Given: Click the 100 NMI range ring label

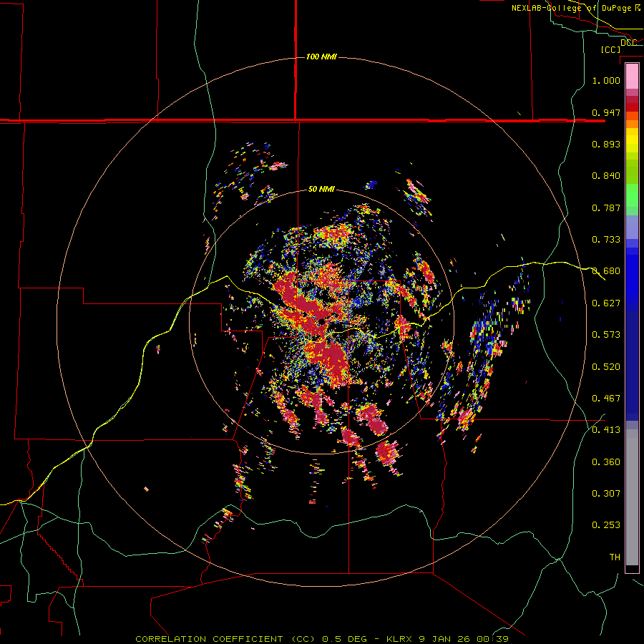Looking at the screenshot, I should 321,57.
